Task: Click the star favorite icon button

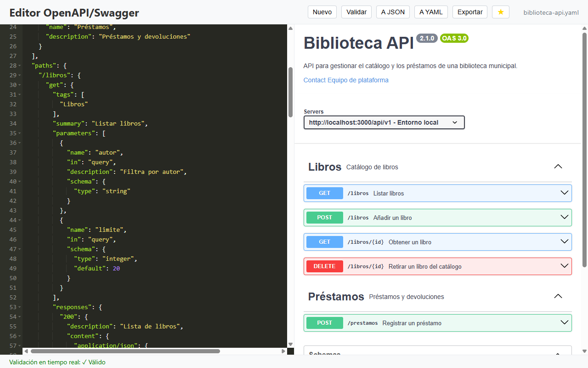Action: [x=501, y=12]
